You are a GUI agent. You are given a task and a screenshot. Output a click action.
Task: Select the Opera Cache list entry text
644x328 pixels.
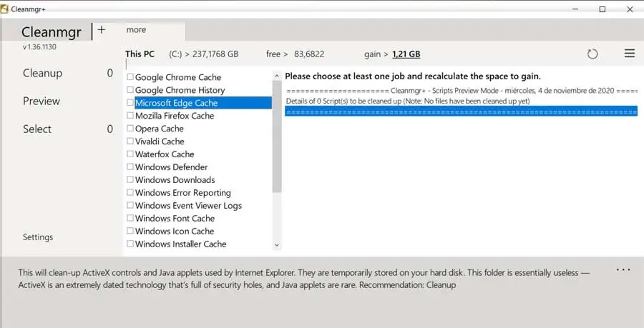[x=160, y=129]
